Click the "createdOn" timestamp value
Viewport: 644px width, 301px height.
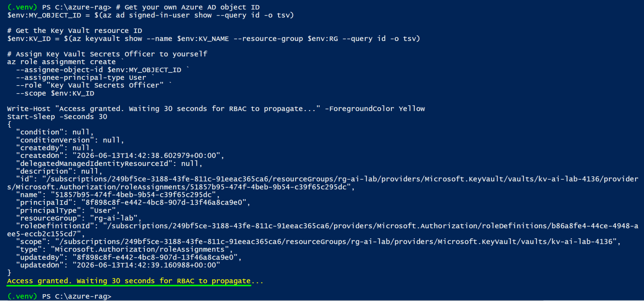[147, 156]
